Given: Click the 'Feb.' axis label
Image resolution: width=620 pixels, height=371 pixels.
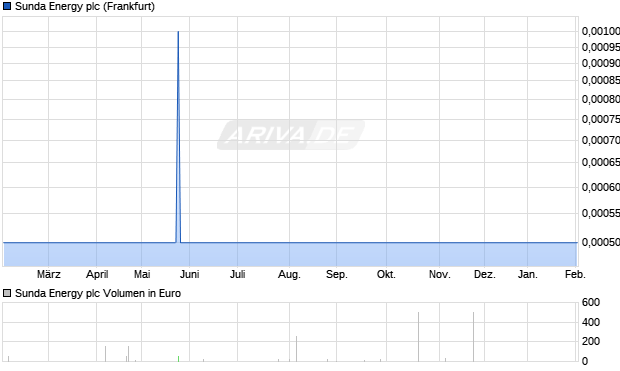Looking at the screenshot, I should 575,274.
